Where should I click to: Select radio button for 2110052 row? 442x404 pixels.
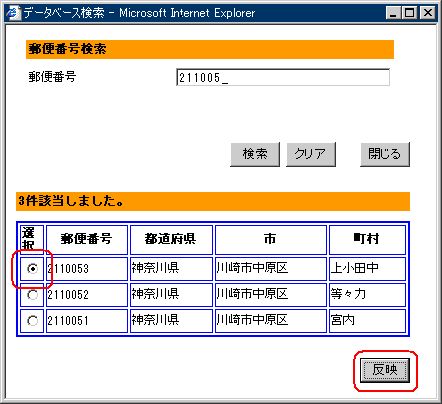point(32,295)
